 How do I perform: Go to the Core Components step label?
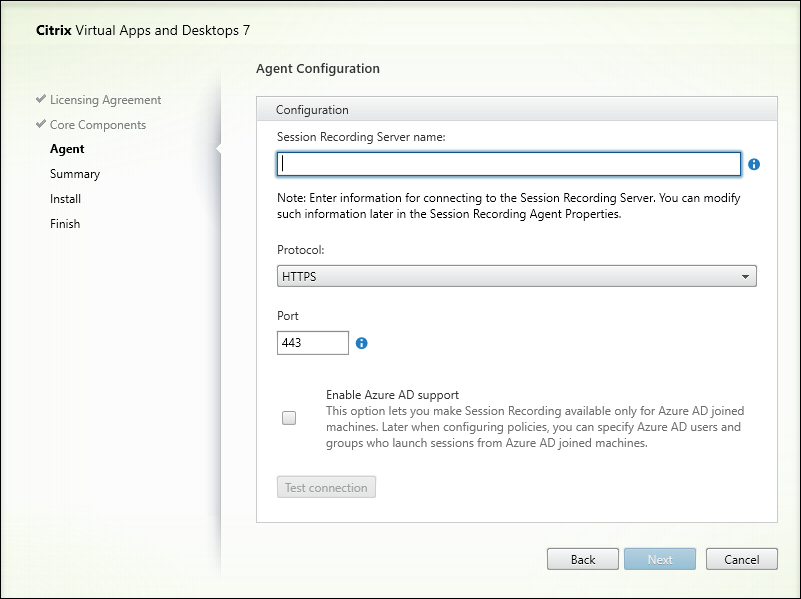[98, 125]
